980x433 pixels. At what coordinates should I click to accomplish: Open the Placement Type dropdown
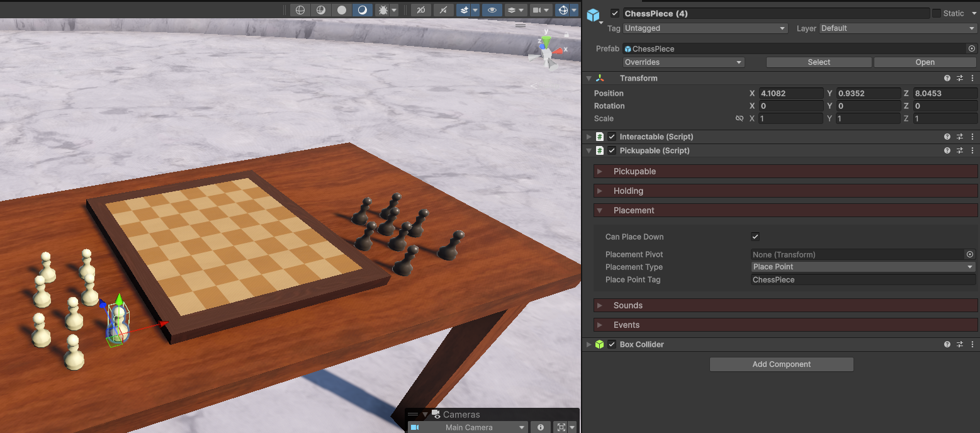click(x=863, y=267)
